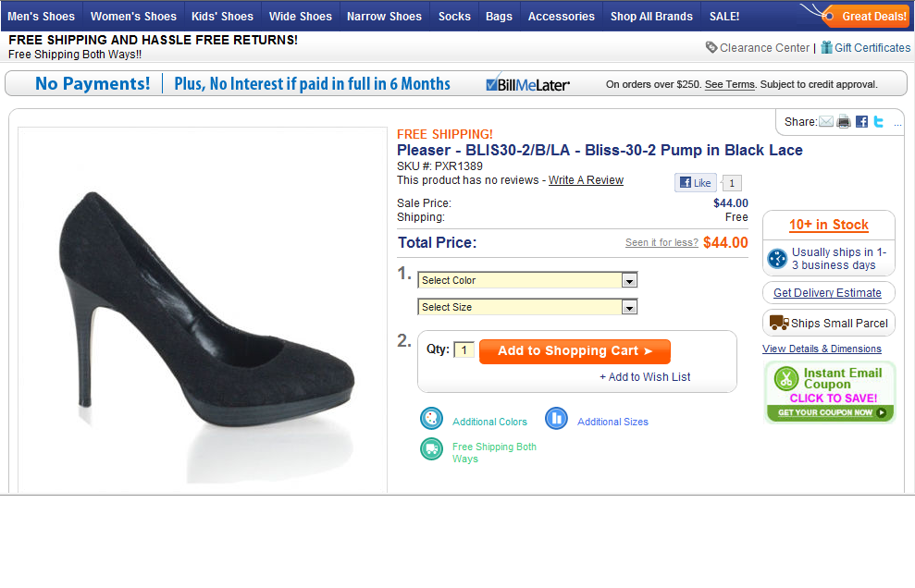The width and height of the screenshot is (915, 588).
Task: Click the Additional Sizes blue icon
Action: (556, 418)
